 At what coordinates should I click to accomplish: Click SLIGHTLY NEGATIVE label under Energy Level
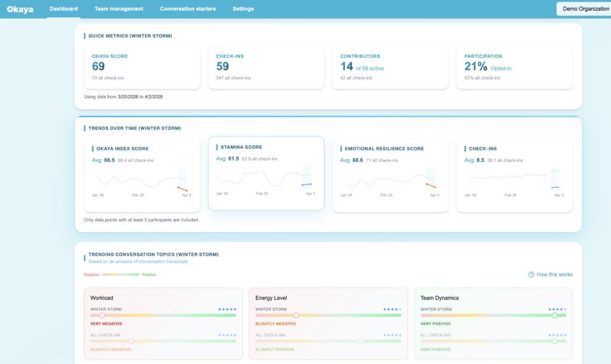point(276,324)
